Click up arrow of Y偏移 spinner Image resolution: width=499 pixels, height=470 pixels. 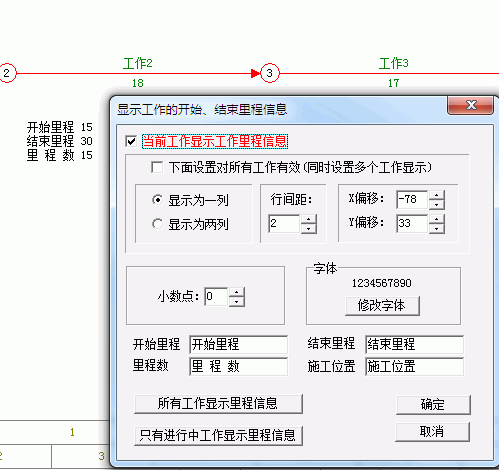pyautogui.click(x=437, y=219)
